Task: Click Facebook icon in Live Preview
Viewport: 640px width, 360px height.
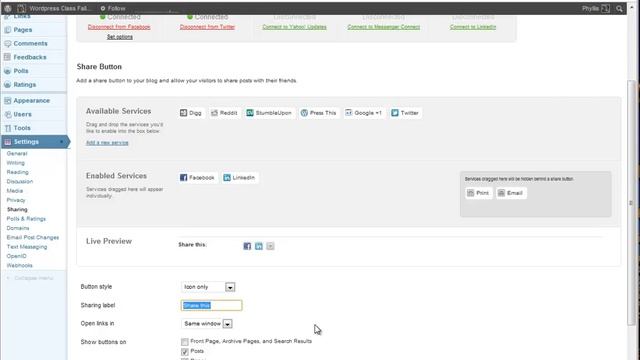Action: pos(247,246)
